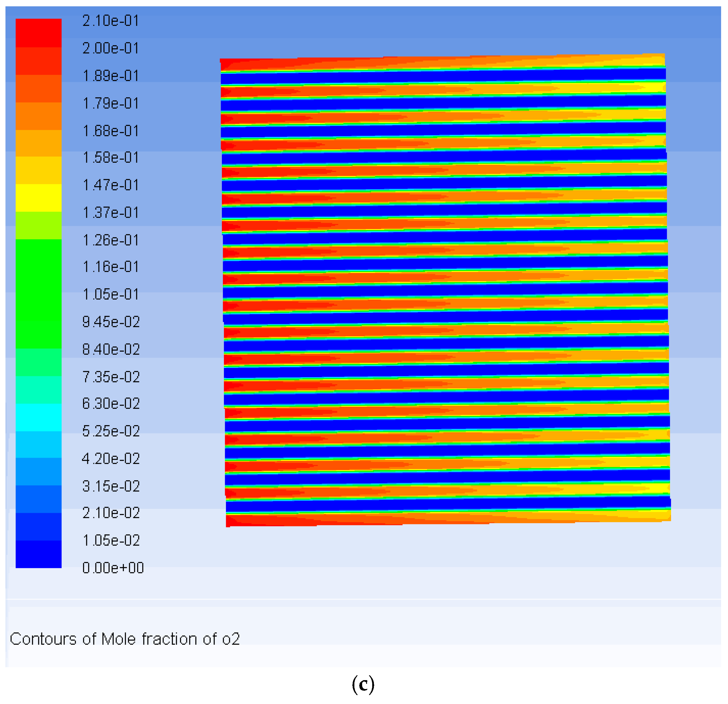Image resolution: width=728 pixels, height=704 pixels.
Task: Click the 9.45e-02 legend value
Action: point(111,322)
